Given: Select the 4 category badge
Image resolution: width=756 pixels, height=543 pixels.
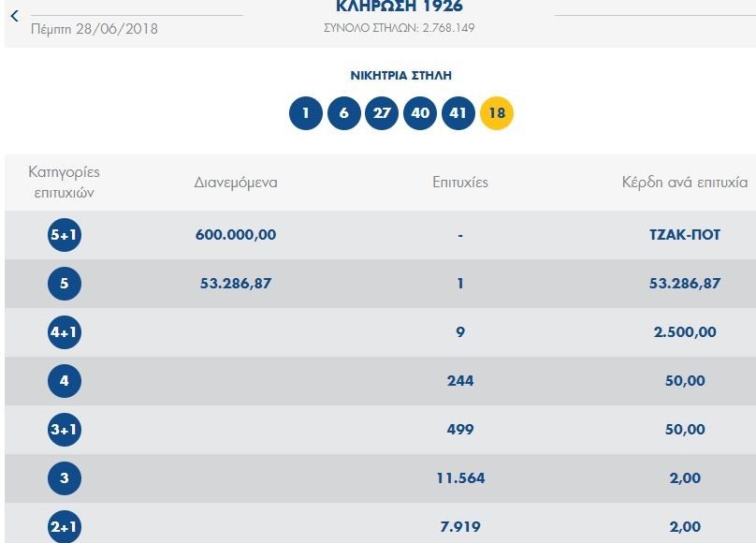Looking at the screenshot, I should coord(65,381).
